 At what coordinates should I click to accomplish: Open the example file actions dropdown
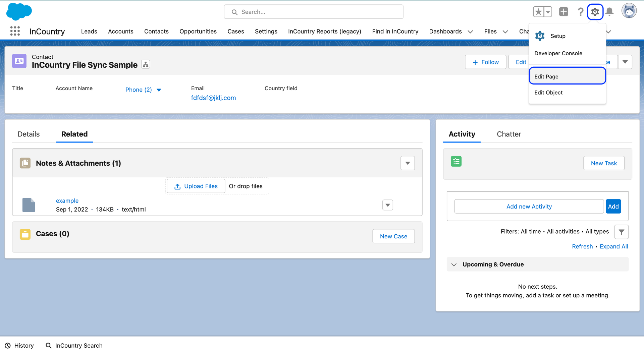(388, 205)
